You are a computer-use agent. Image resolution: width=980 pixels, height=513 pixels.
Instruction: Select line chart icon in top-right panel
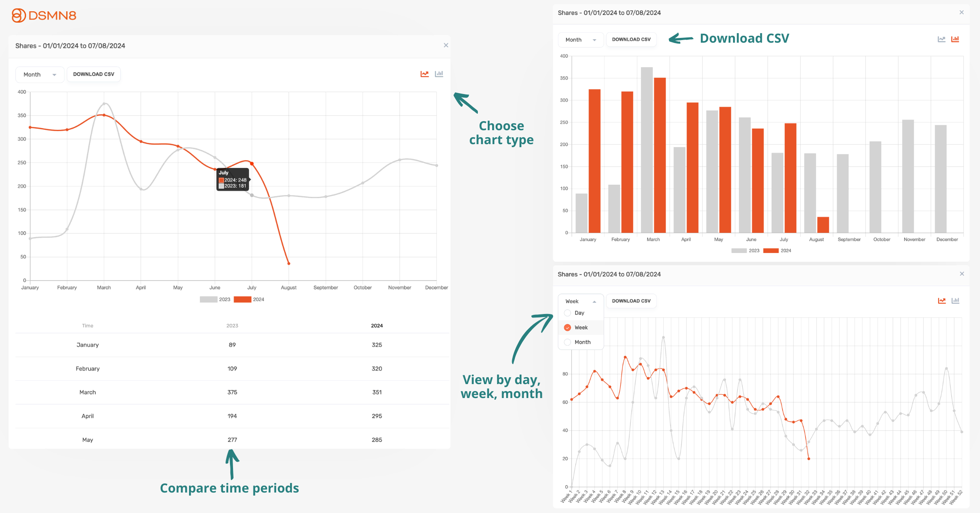tap(941, 39)
